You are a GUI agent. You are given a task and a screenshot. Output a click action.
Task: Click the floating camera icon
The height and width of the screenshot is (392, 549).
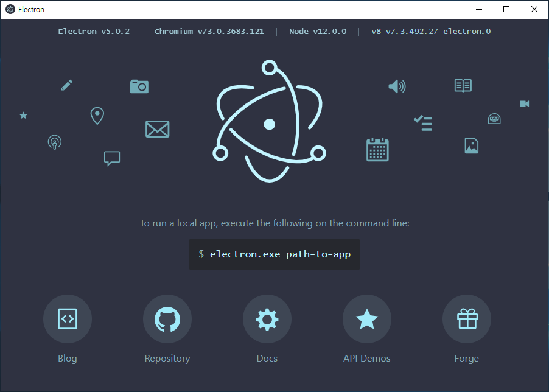tap(139, 86)
